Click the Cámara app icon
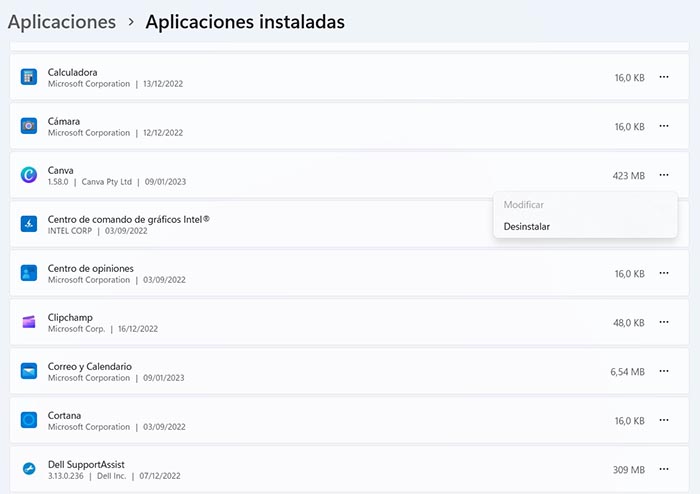Viewport: 700px width, 494px height. [29, 126]
